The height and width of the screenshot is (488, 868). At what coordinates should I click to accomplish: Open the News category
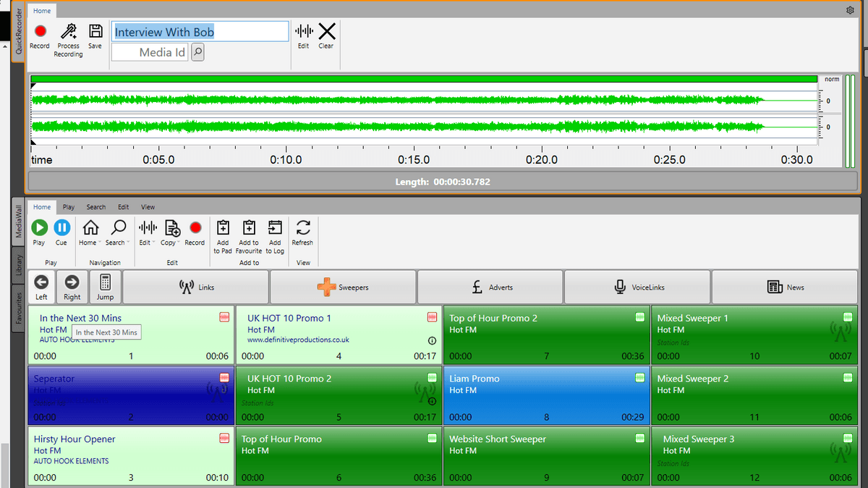[x=785, y=287]
